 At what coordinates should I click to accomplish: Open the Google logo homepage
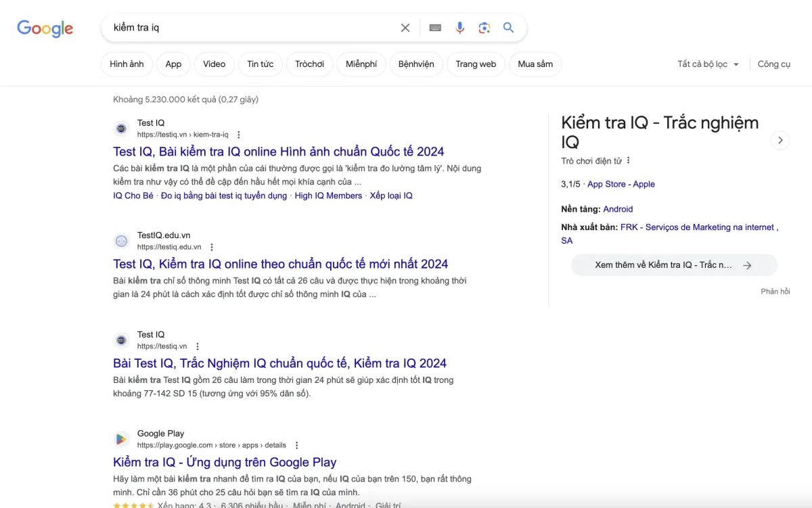point(45,28)
